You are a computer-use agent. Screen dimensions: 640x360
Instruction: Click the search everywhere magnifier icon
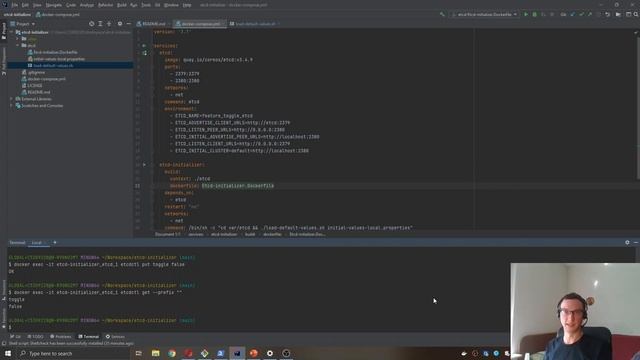(x=636, y=14)
